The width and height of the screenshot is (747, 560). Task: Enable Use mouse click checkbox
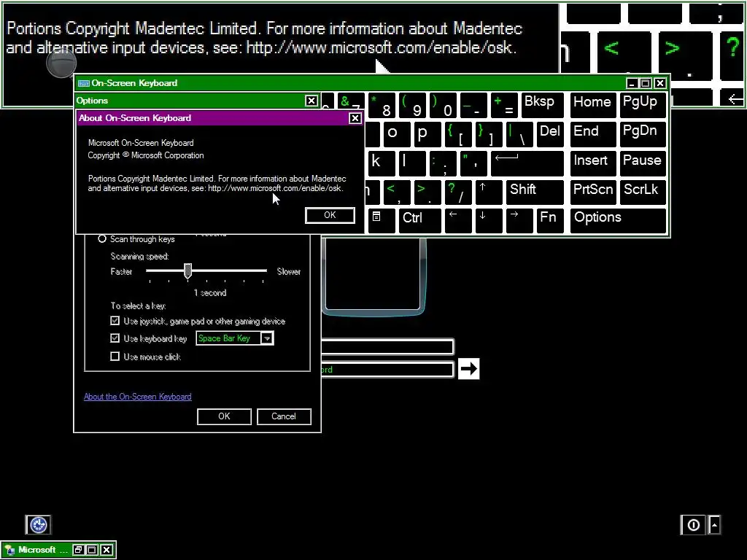pyautogui.click(x=115, y=356)
